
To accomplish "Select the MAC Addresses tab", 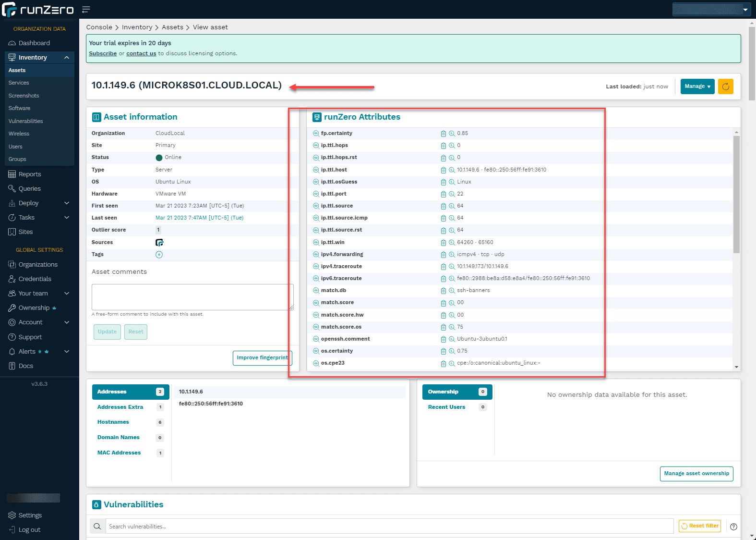I will pyautogui.click(x=119, y=453).
